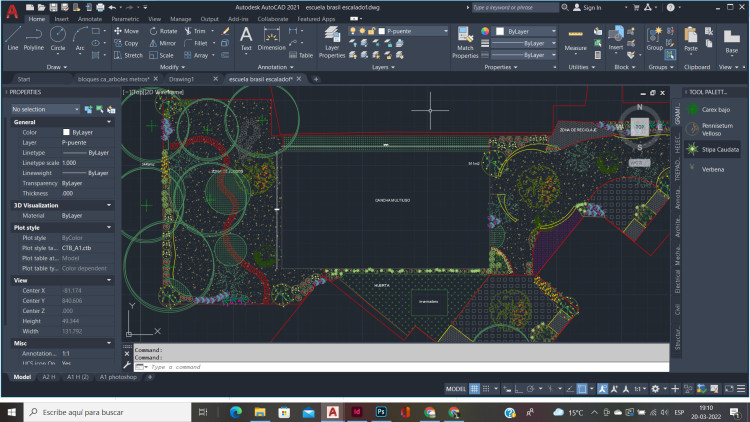Select the Circle tool
750x422 pixels.
(x=58, y=38)
